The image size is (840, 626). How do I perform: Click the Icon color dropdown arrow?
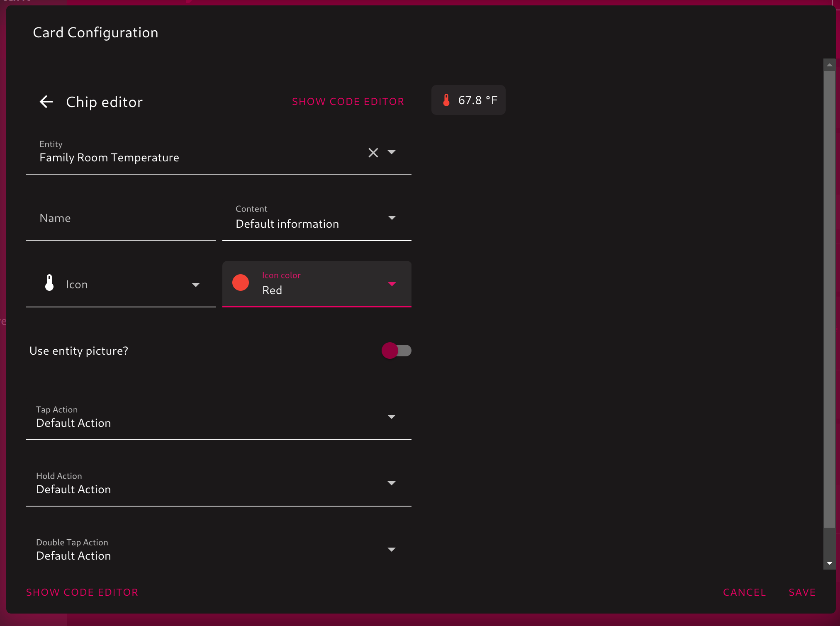pyautogui.click(x=392, y=285)
